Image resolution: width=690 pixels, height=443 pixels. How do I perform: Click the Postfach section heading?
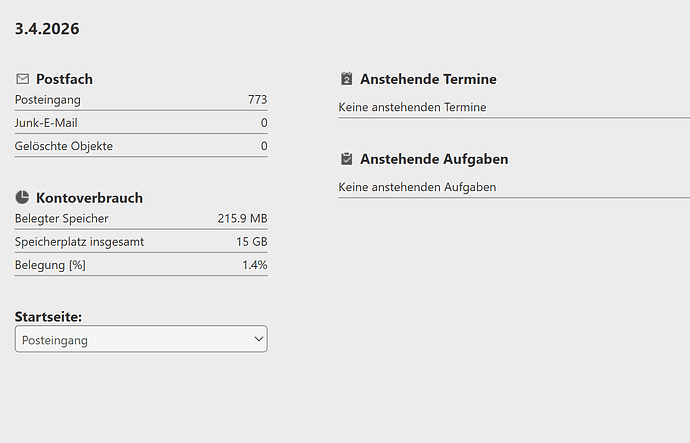click(64, 79)
